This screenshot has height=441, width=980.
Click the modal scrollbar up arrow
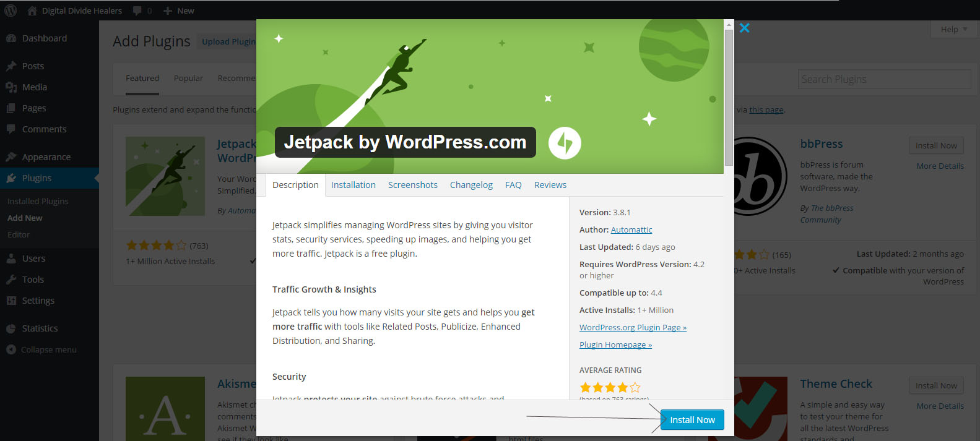point(729,25)
